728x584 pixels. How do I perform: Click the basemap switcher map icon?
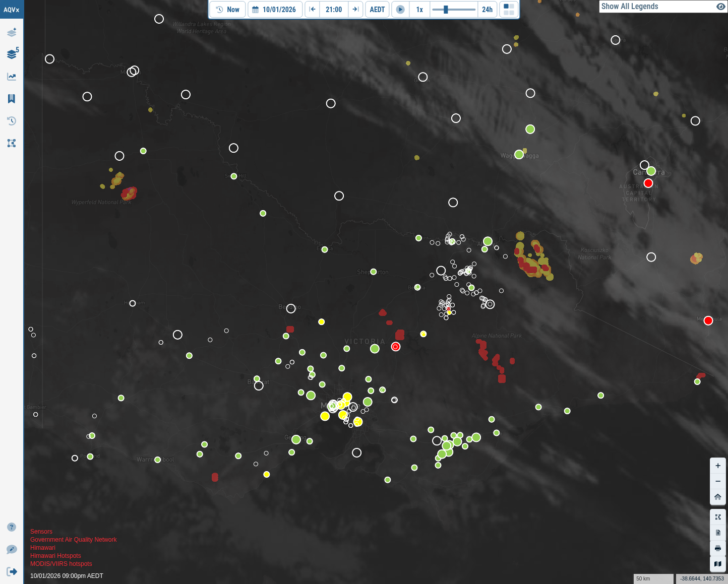pos(718,564)
